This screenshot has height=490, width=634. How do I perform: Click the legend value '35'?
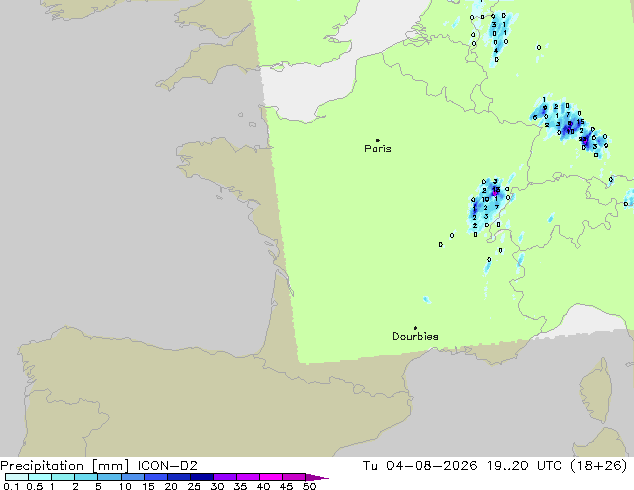coord(240,486)
